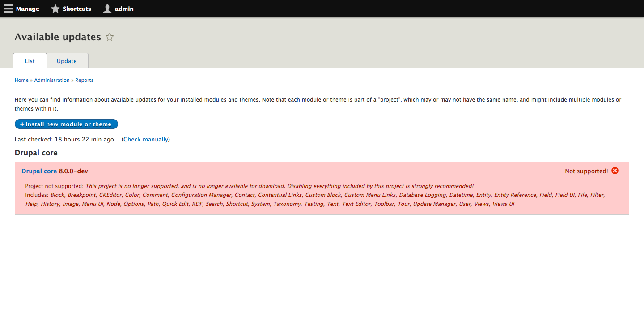Click the Drupal core section heading
Viewport: 644px width, 316px height.
pos(36,153)
